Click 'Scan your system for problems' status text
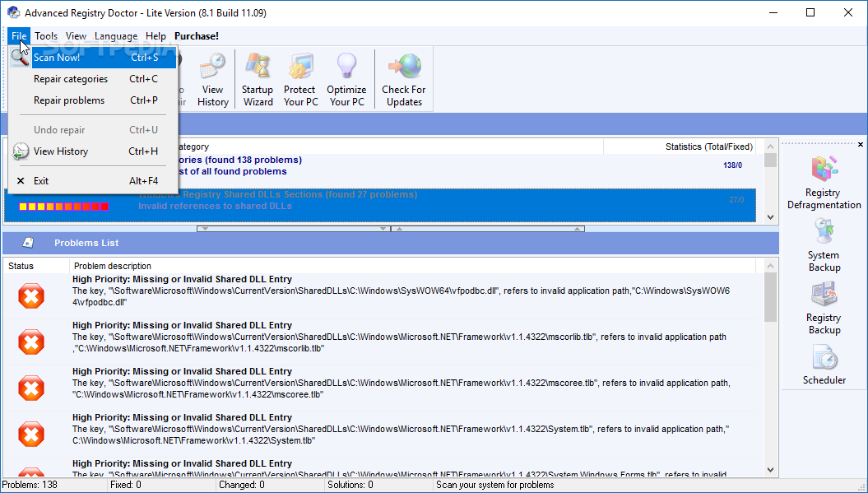 click(x=495, y=485)
